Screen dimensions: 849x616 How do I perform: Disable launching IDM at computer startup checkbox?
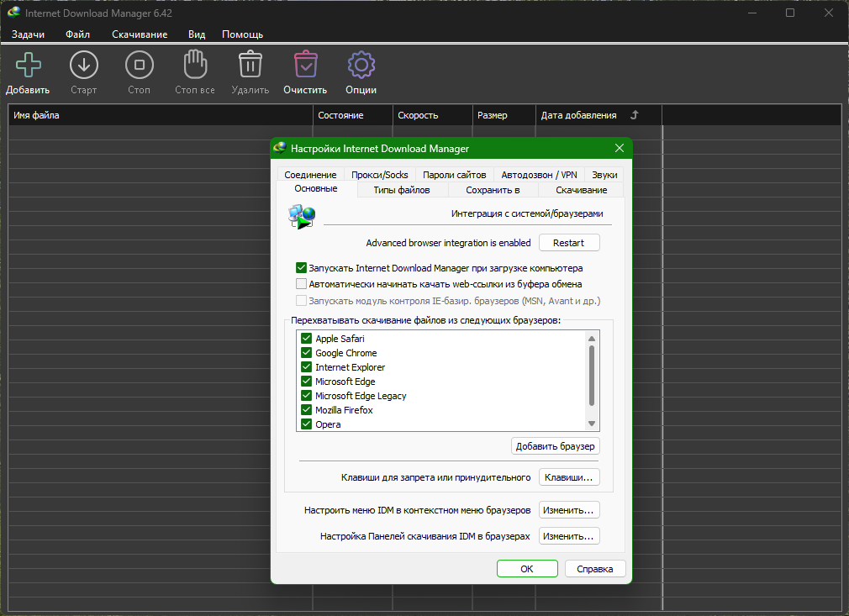point(302,268)
